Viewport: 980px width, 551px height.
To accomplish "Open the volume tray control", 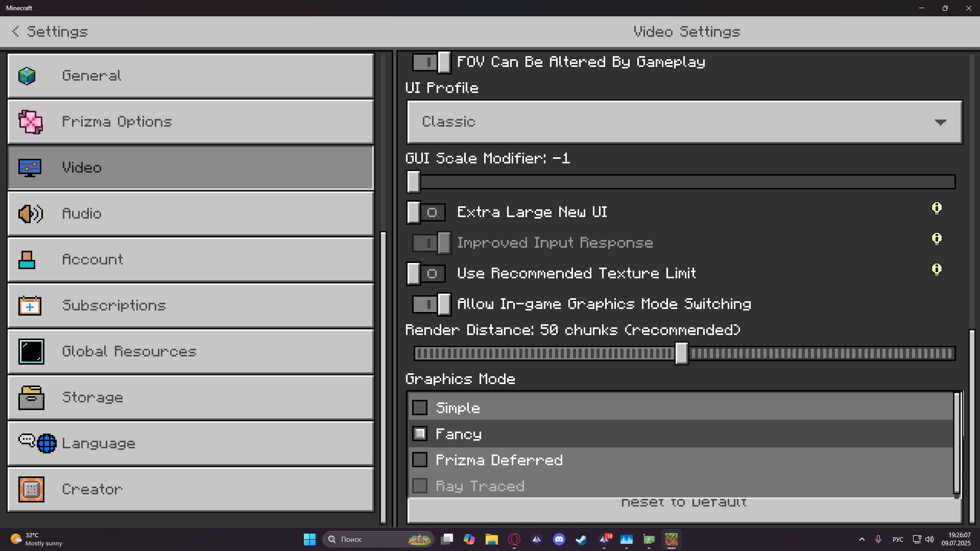I will pyautogui.click(x=929, y=539).
